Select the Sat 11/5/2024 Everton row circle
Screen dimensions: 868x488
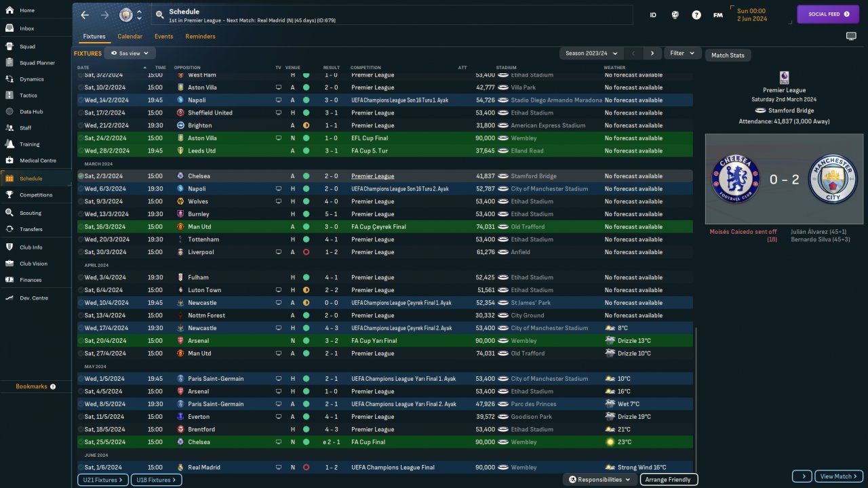[81, 417]
